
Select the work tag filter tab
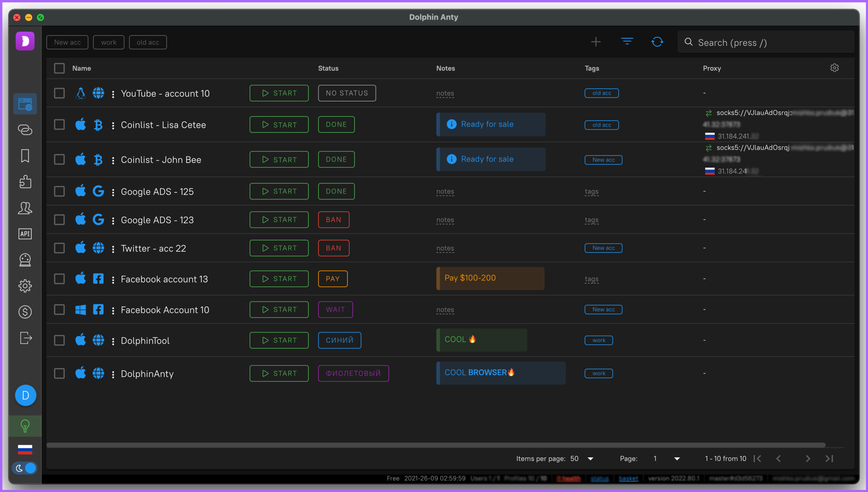108,42
